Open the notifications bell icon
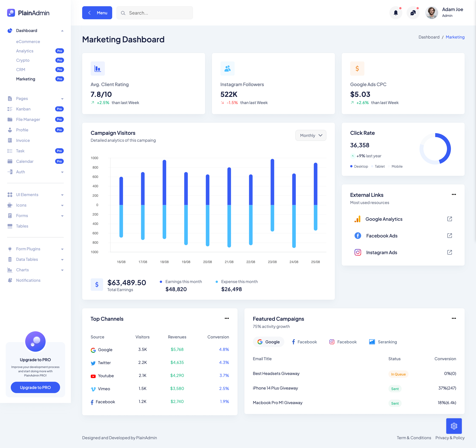The height and width of the screenshot is (448, 476). pyautogui.click(x=396, y=13)
